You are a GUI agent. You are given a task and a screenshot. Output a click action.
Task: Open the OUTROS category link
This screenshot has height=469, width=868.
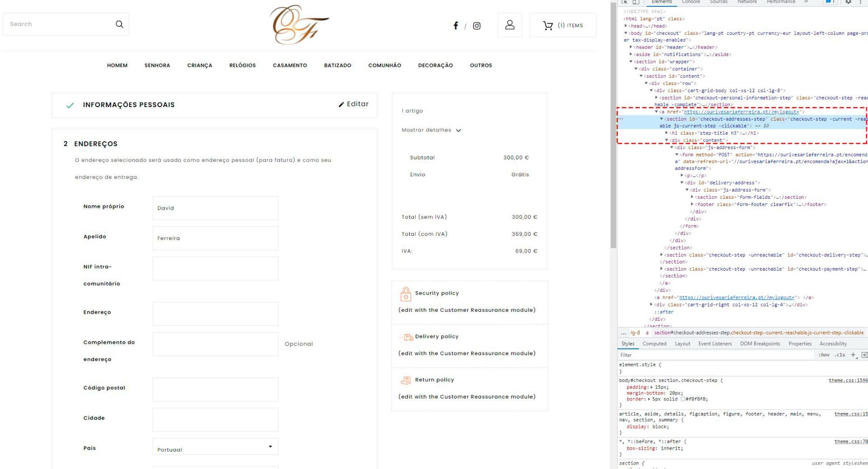pyautogui.click(x=481, y=66)
